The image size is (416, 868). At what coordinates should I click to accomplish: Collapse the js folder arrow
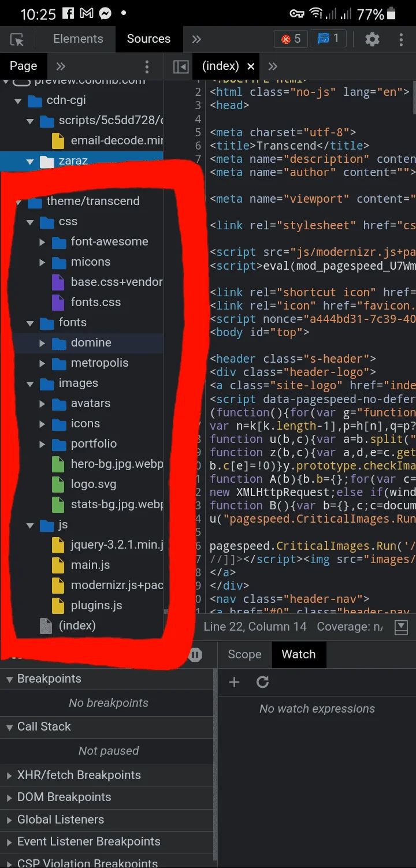pos(30,526)
